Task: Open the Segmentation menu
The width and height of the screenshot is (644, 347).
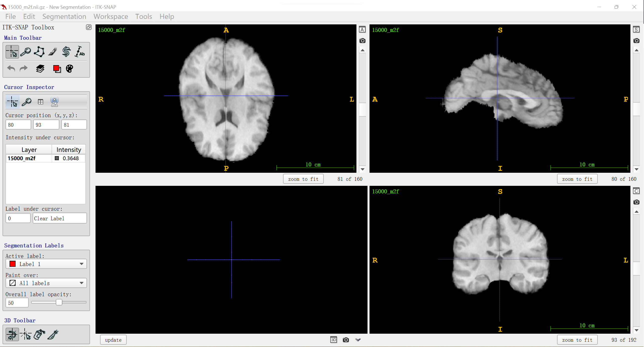Action: click(64, 17)
